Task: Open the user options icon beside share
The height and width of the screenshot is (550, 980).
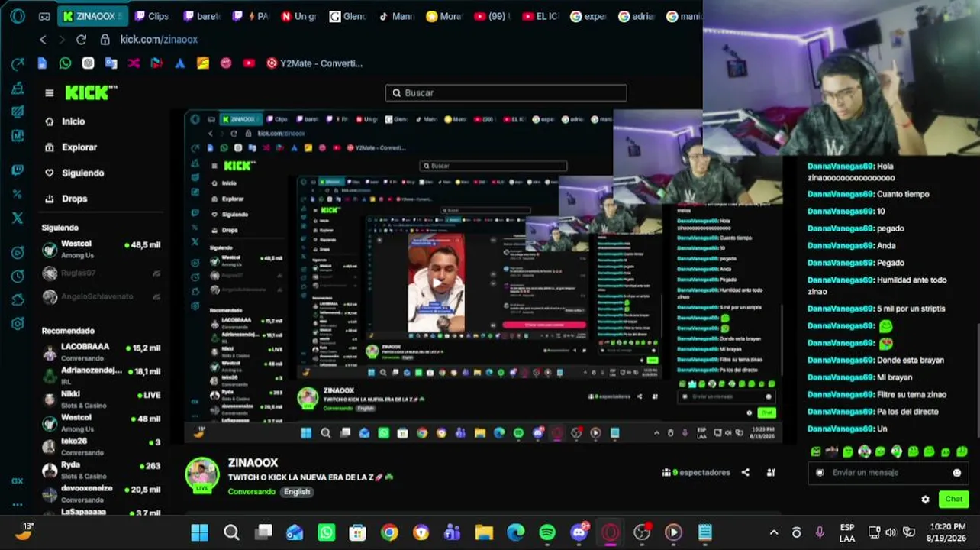Action: [x=771, y=472]
